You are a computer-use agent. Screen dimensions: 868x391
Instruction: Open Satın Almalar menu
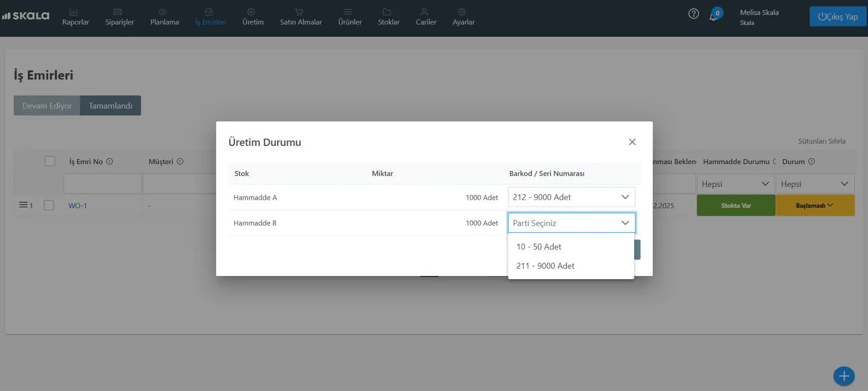[x=301, y=17]
